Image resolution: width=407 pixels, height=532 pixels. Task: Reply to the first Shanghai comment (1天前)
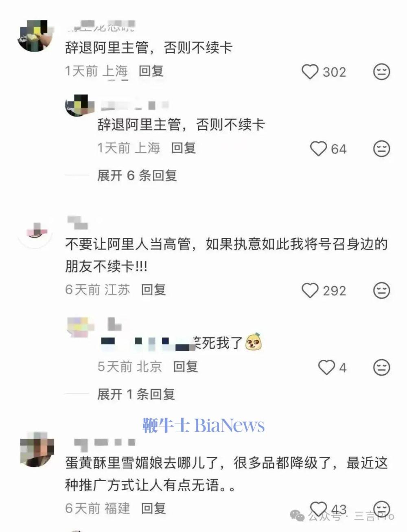(x=151, y=71)
